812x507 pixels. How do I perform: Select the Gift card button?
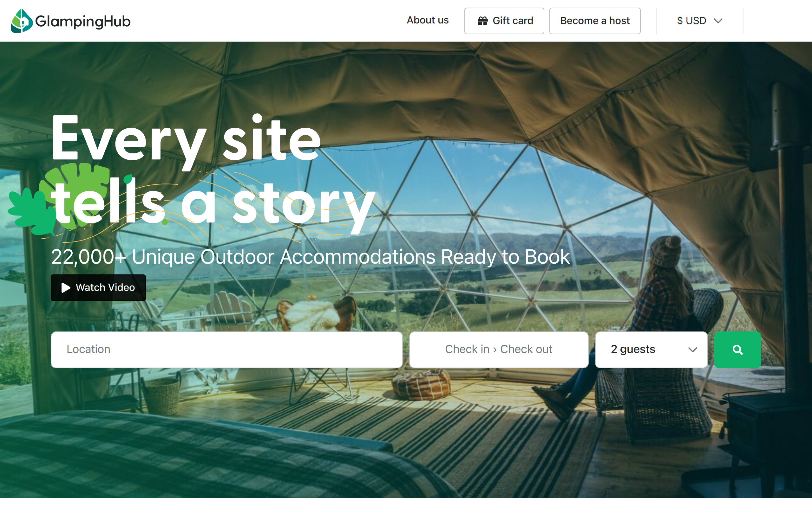[x=504, y=21]
